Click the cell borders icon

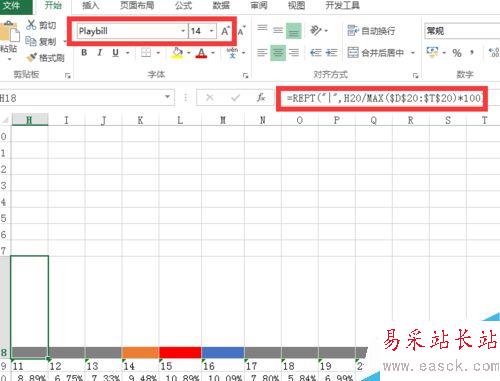point(146,53)
